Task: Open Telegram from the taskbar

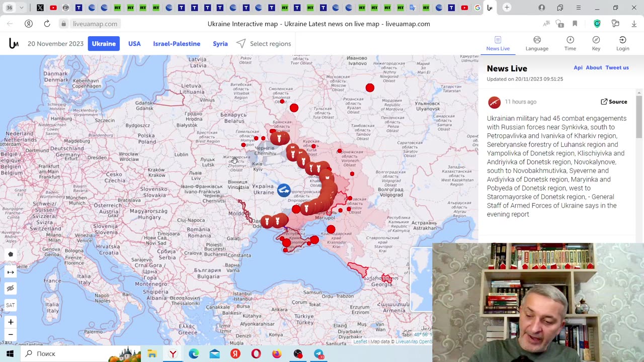Action: (318, 354)
